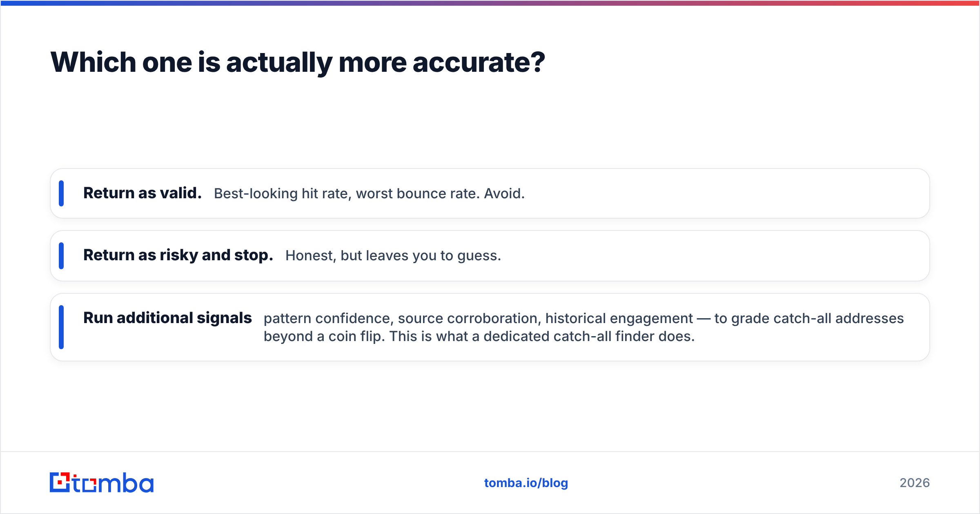The image size is (980, 514).
Task: Click the gradient color bar at the top
Action: tap(490, 3)
